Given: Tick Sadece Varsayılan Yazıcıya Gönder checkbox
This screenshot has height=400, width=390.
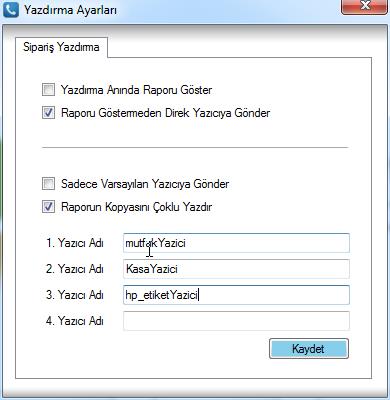Looking at the screenshot, I should (x=48, y=184).
